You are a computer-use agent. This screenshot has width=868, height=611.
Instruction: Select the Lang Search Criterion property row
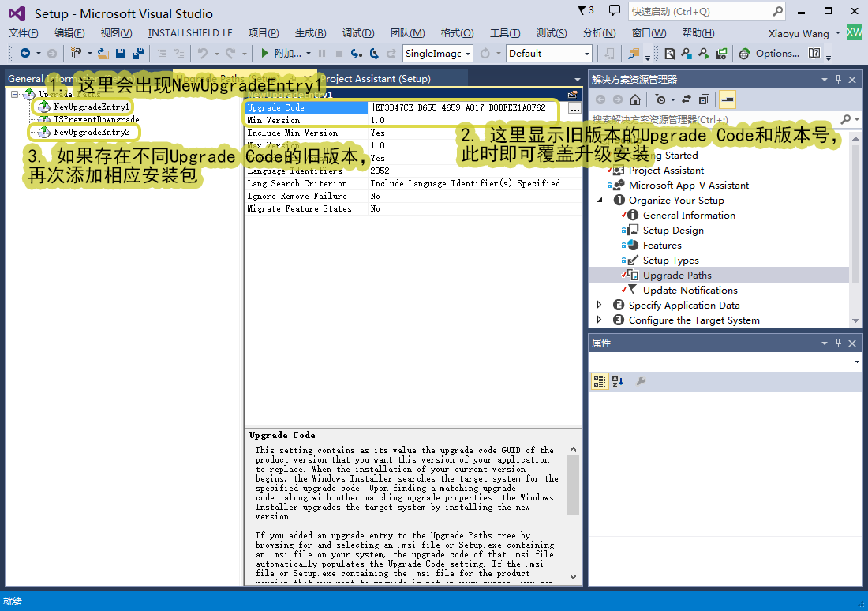[413, 183]
